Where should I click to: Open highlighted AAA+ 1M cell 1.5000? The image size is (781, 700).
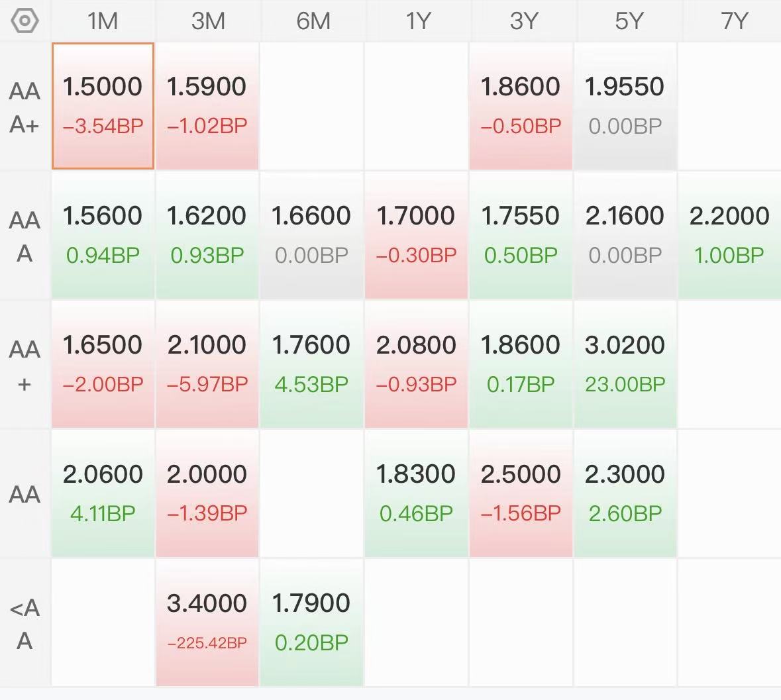[x=103, y=106]
